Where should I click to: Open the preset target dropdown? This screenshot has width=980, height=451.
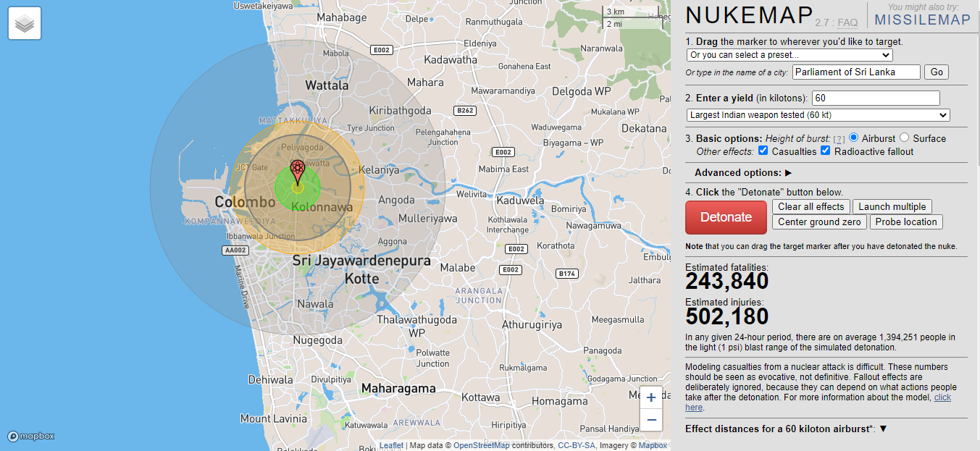(x=790, y=55)
